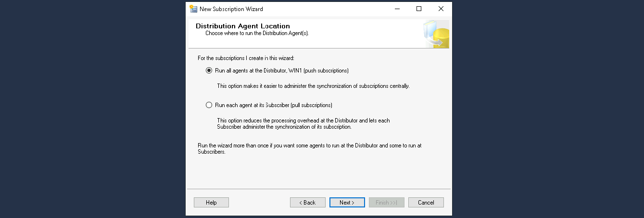Go back with the Back button
Viewport: 644px width, 218px height.
pos(307,203)
